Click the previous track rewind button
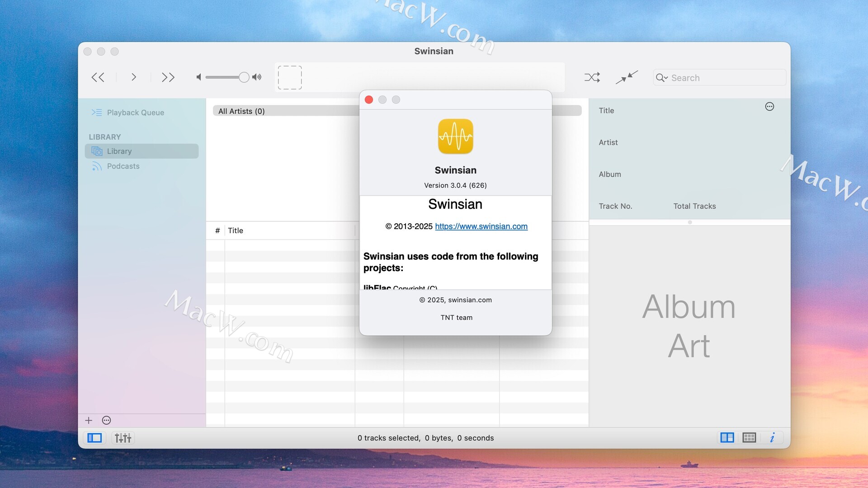This screenshot has width=868, height=488. [98, 77]
